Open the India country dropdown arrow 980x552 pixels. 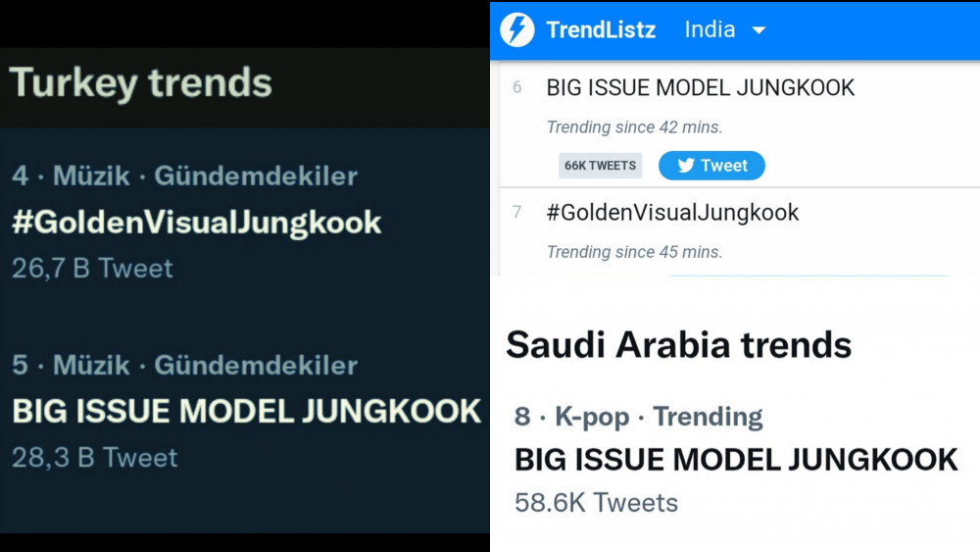click(759, 30)
